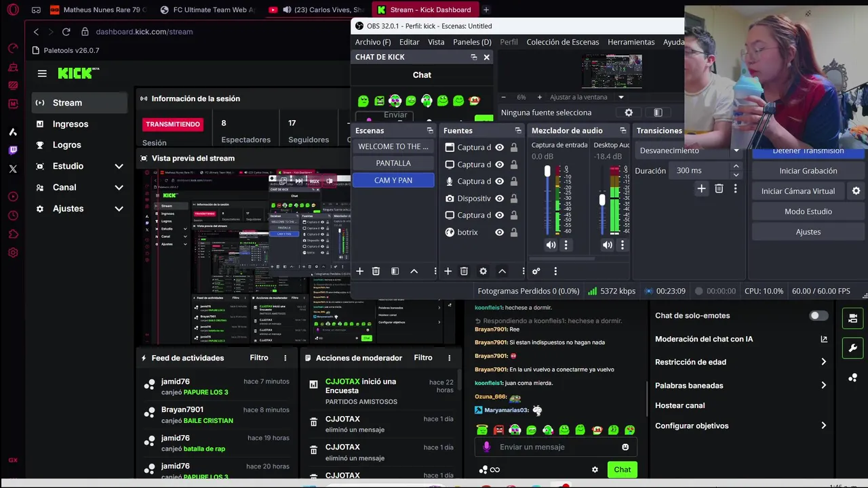Open advanced audio properties gears icon
The width and height of the screenshot is (868, 488).
pyautogui.click(x=536, y=271)
